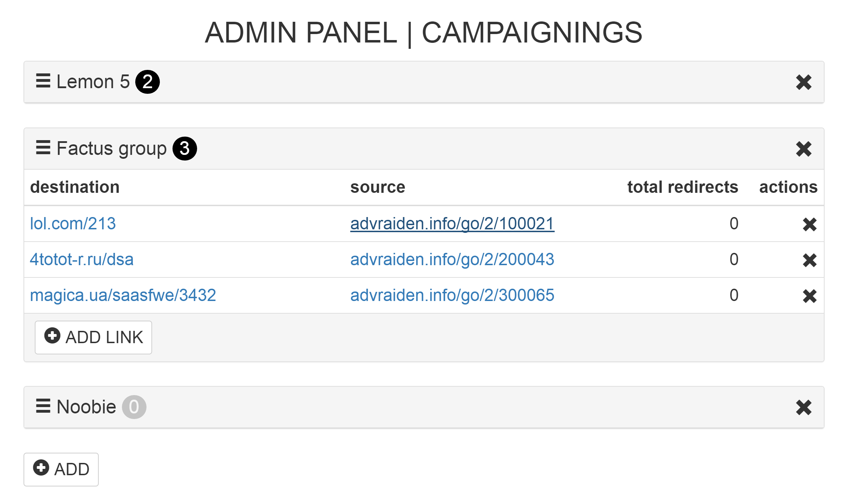866x504 pixels.
Task: Click the Factus group hamburger icon
Action: point(43,148)
